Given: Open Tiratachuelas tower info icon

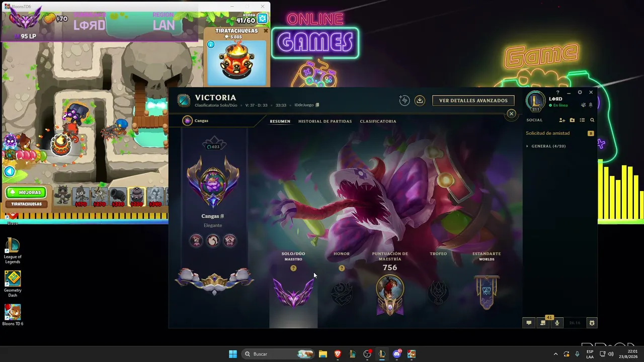Looking at the screenshot, I should tap(211, 45).
